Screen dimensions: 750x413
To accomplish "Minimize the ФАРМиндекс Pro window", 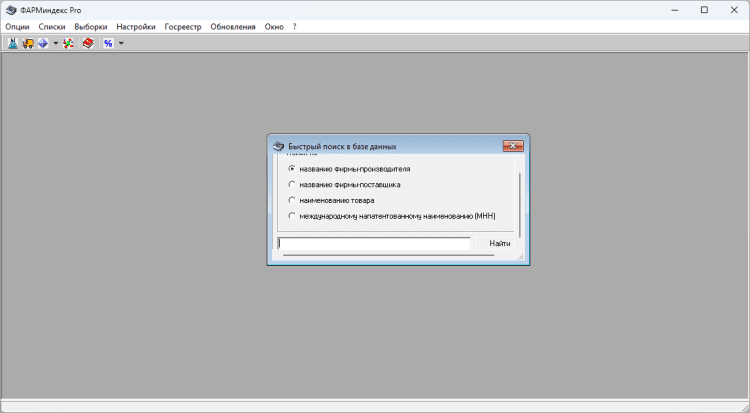I will coord(674,10).
